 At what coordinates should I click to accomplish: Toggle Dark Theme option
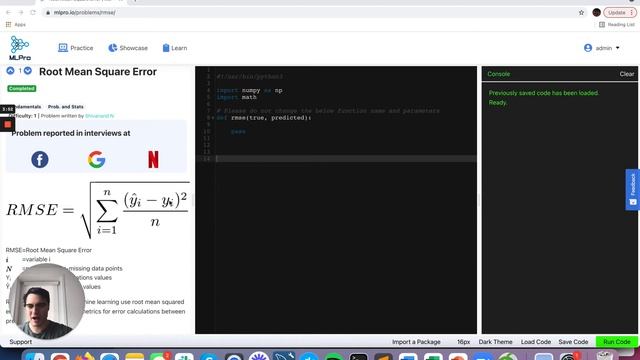495,342
